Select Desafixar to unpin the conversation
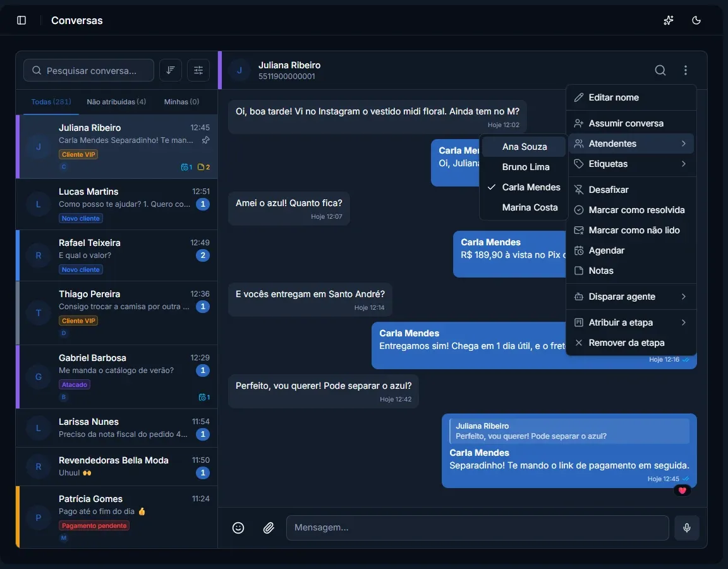Image resolution: width=728 pixels, height=569 pixels. tap(631, 190)
